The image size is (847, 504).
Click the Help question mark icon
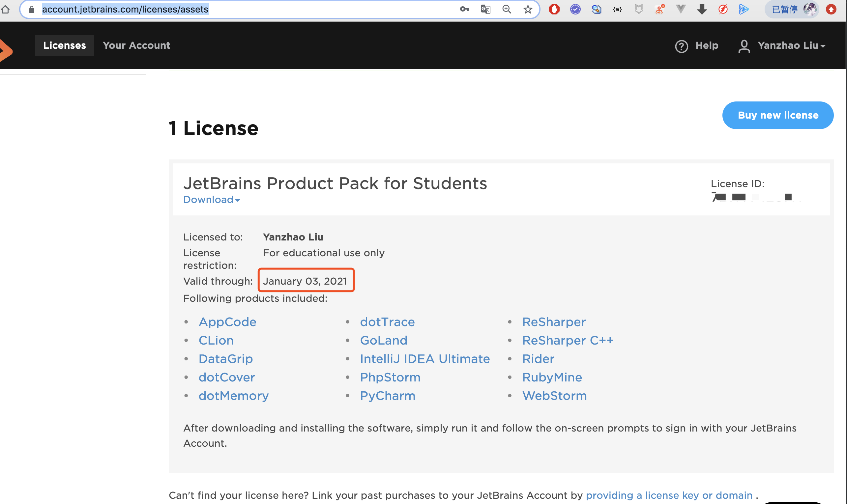coord(681,46)
